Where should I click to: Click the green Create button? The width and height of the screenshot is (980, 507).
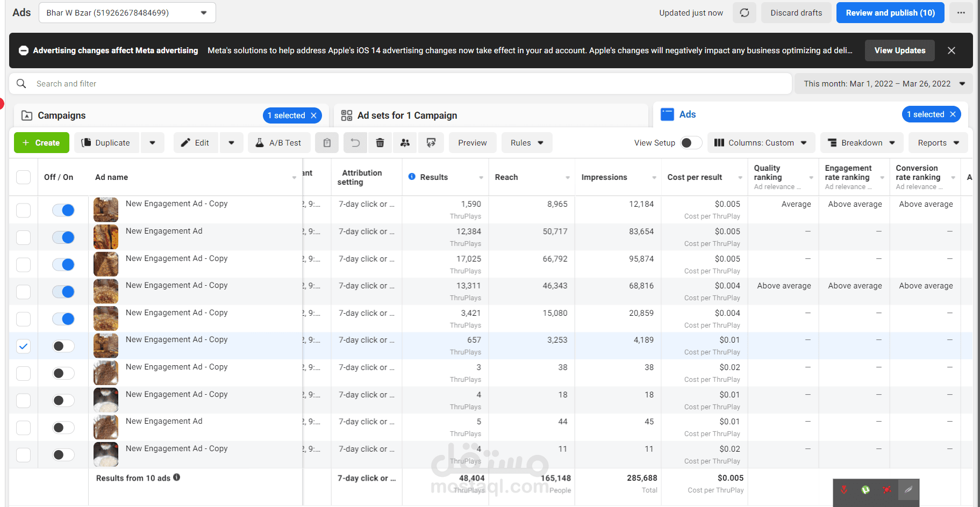pyautogui.click(x=41, y=143)
